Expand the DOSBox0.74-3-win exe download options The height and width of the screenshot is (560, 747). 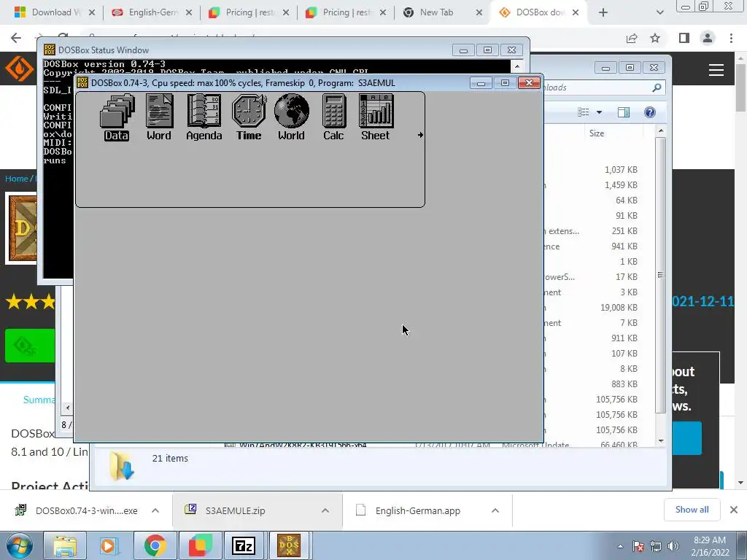coord(155,510)
